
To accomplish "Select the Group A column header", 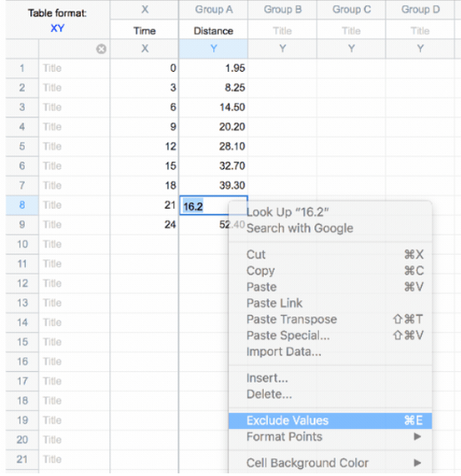I will pyautogui.click(x=213, y=10).
